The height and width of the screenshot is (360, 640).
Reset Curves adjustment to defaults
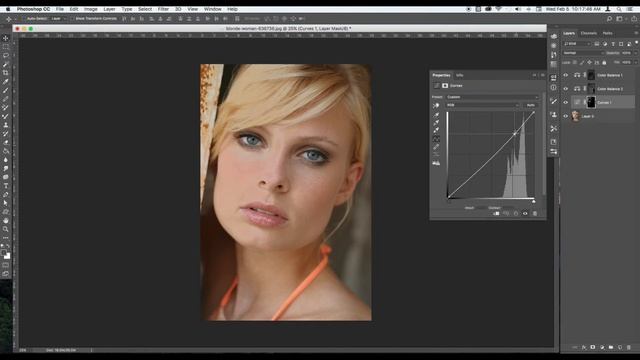(x=516, y=213)
